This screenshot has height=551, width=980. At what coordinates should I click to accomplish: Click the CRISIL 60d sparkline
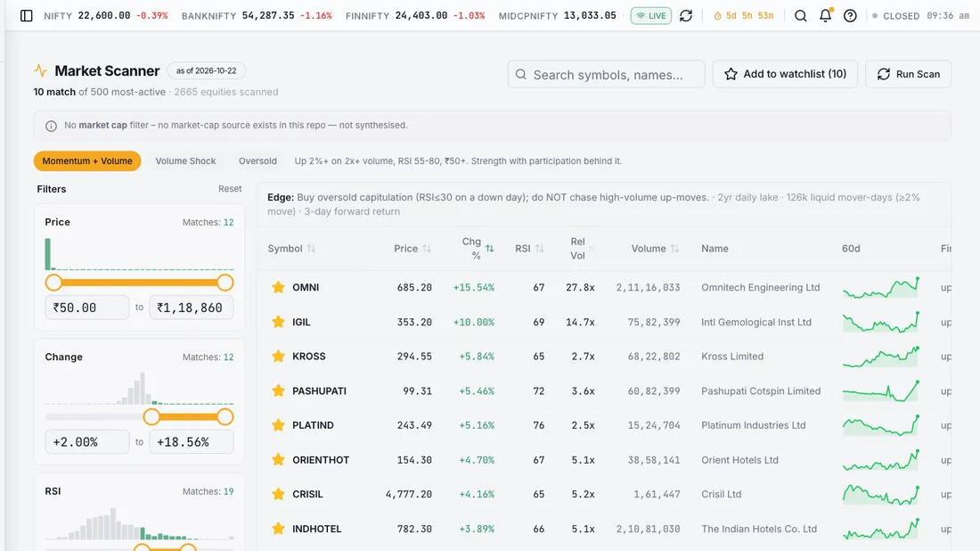(x=880, y=494)
